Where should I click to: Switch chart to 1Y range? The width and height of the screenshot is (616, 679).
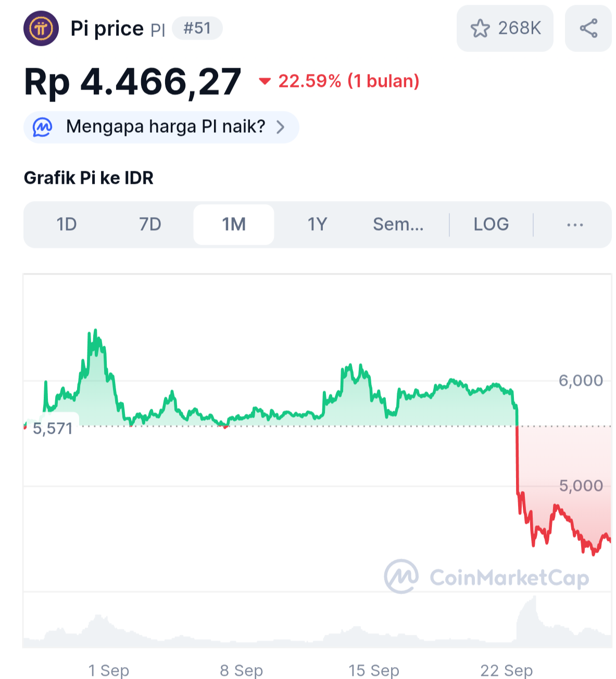317,225
